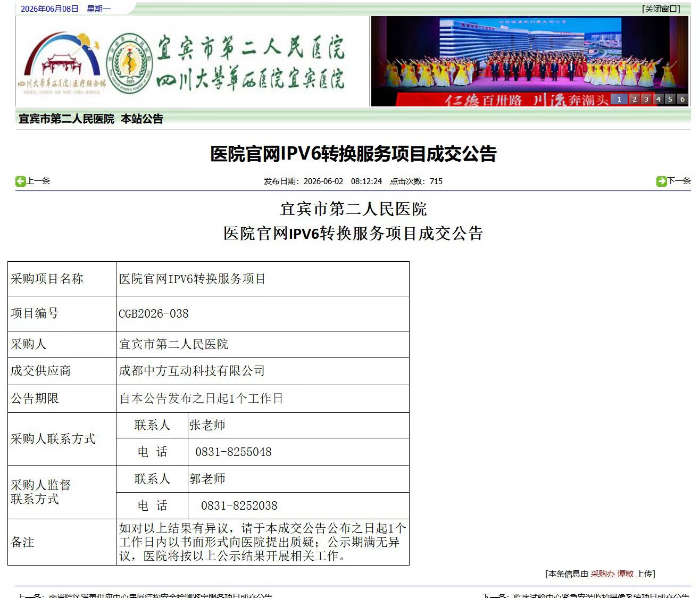Click the green previous-article arrow icon
This screenshot has width=700, height=598.
pyautogui.click(x=21, y=181)
